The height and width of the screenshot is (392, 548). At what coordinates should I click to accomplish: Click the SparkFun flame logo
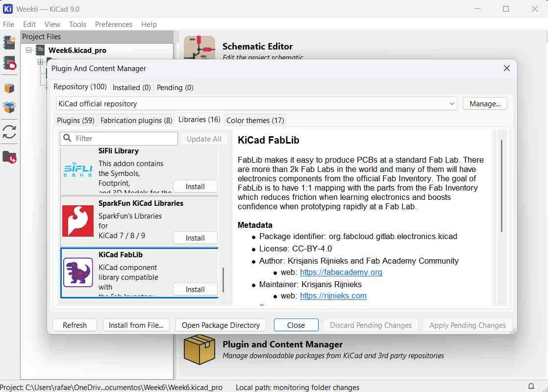click(78, 221)
